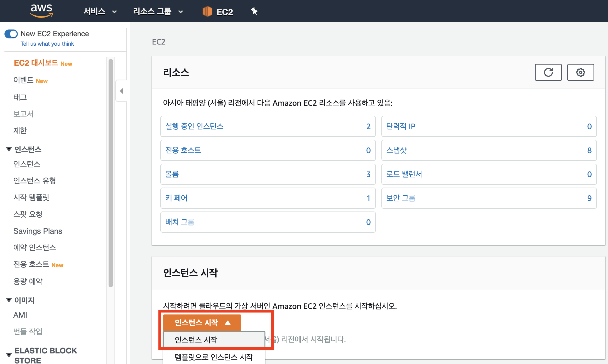The height and width of the screenshot is (364, 608).
Task: Click the EC2 service icon in header
Action: pyautogui.click(x=207, y=11)
